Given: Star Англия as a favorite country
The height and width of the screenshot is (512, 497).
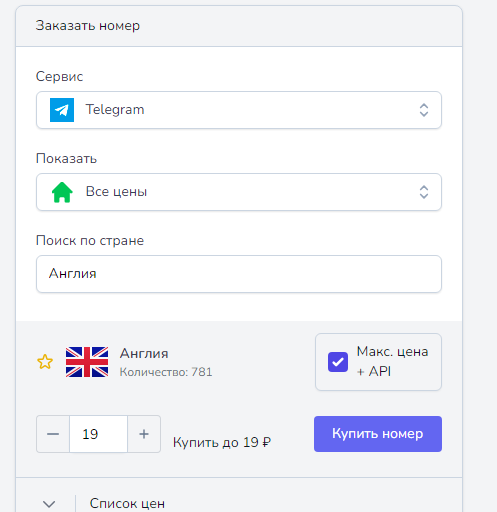Looking at the screenshot, I should click(45, 362).
